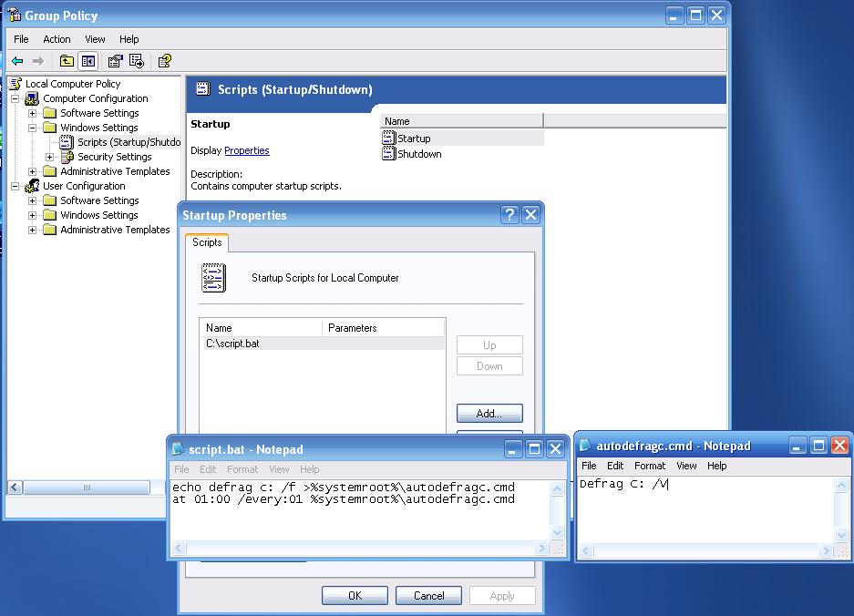854x616 pixels.
Task: Open the View menu in script.bat Notepad
Action: click(x=279, y=469)
